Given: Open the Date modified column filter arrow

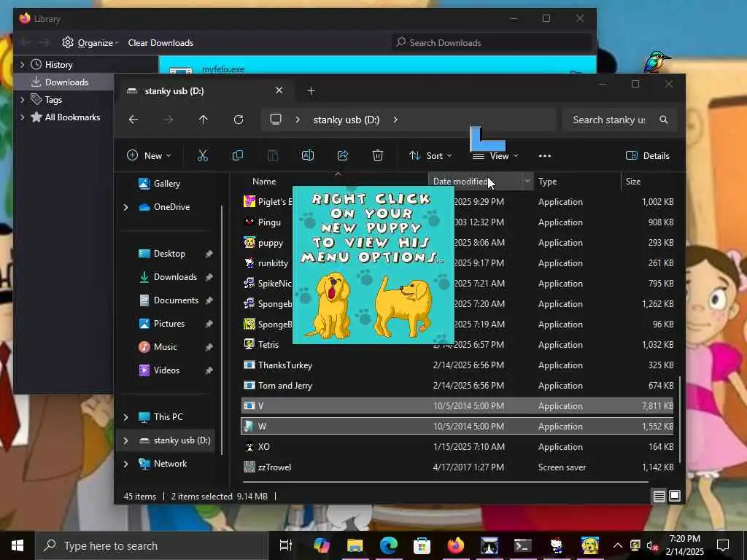Looking at the screenshot, I should click(527, 181).
